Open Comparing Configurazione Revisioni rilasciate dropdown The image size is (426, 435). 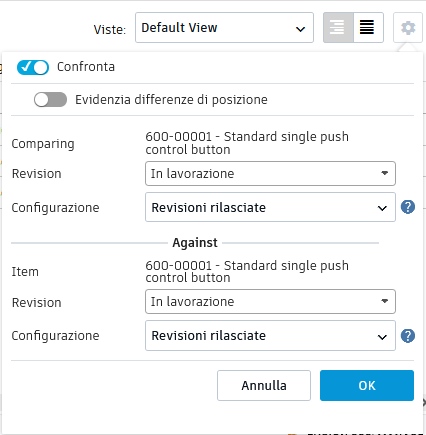pyautogui.click(x=270, y=207)
